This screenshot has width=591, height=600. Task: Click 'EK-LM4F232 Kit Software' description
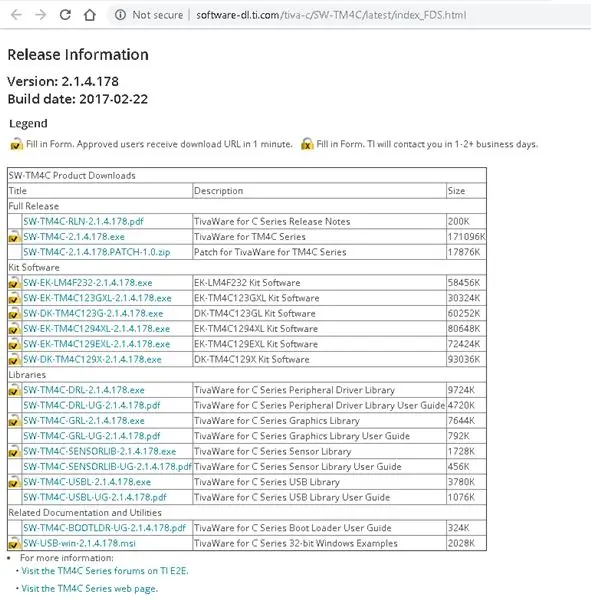pyautogui.click(x=247, y=283)
